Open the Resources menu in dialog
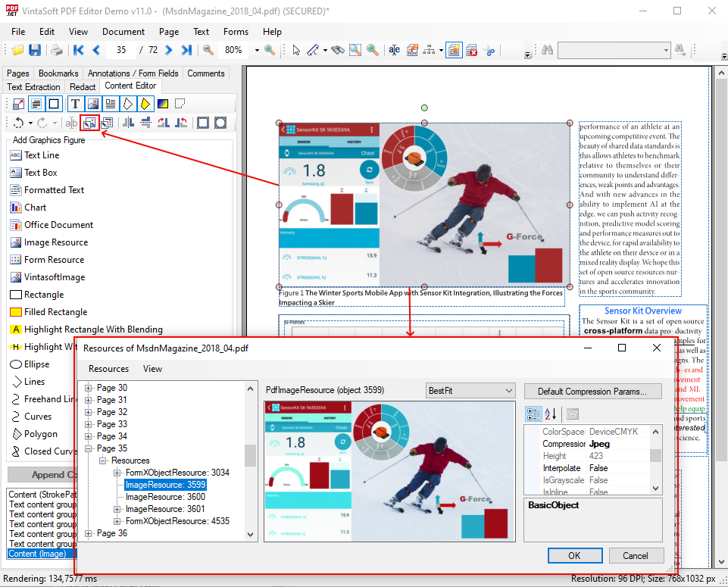 pyautogui.click(x=108, y=369)
